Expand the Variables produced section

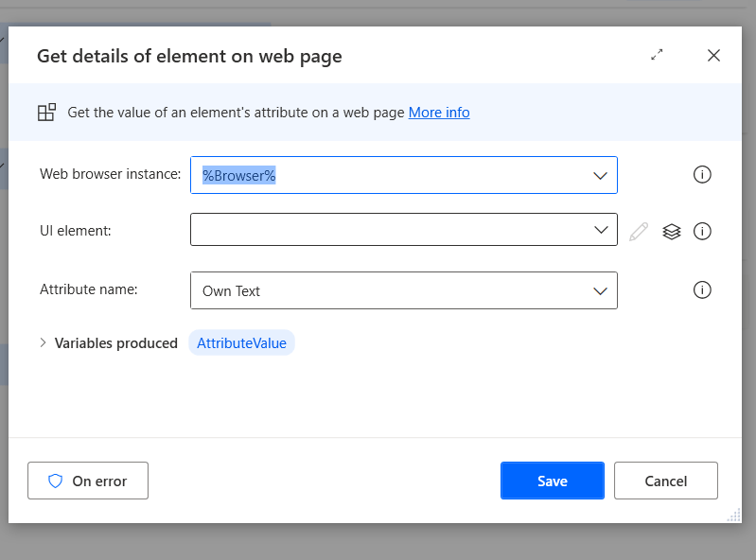[x=44, y=343]
